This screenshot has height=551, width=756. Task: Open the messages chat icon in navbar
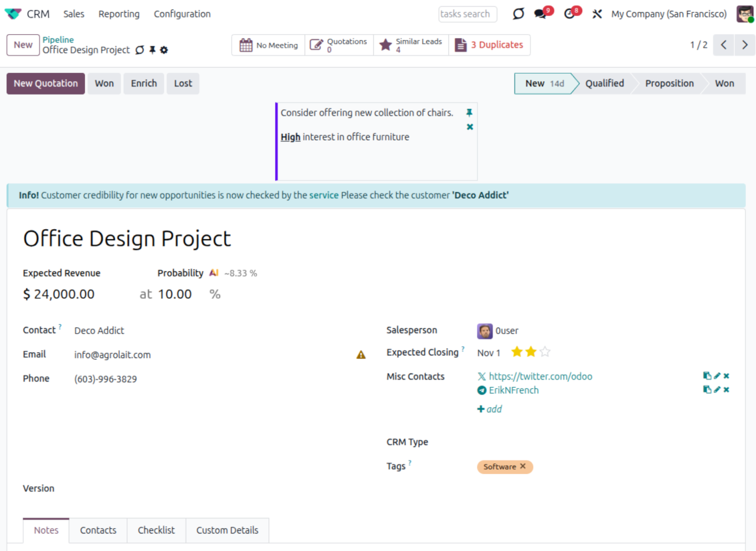541,14
